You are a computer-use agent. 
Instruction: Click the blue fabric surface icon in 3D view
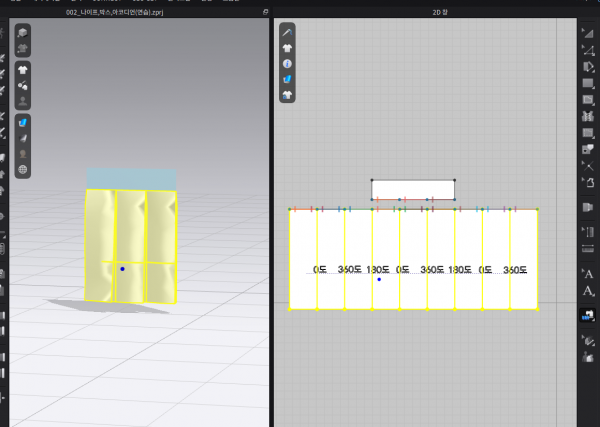(x=23, y=122)
